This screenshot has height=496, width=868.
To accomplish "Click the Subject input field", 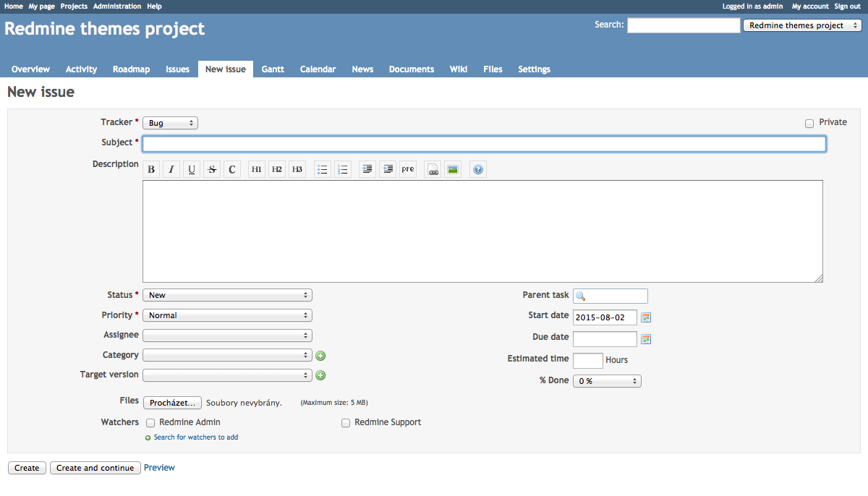I will [484, 144].
